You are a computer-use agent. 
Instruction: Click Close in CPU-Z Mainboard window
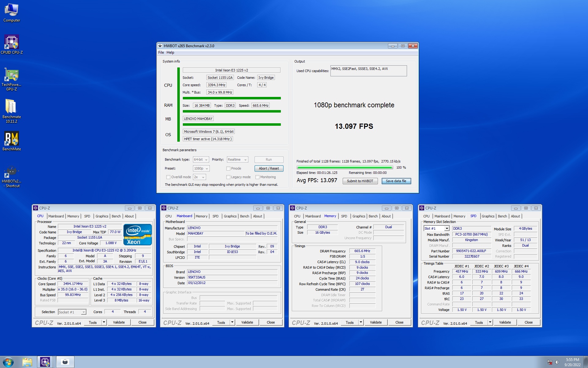click(271, 322)
